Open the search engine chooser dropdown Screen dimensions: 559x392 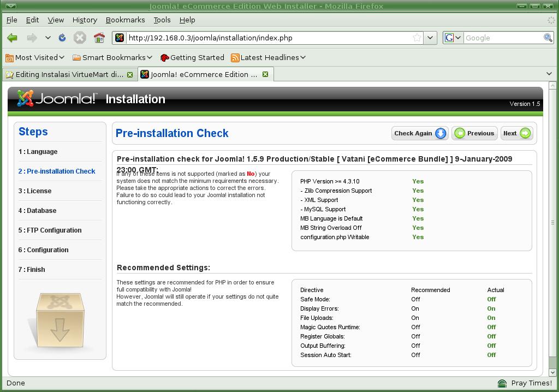(x=453, y=38)
